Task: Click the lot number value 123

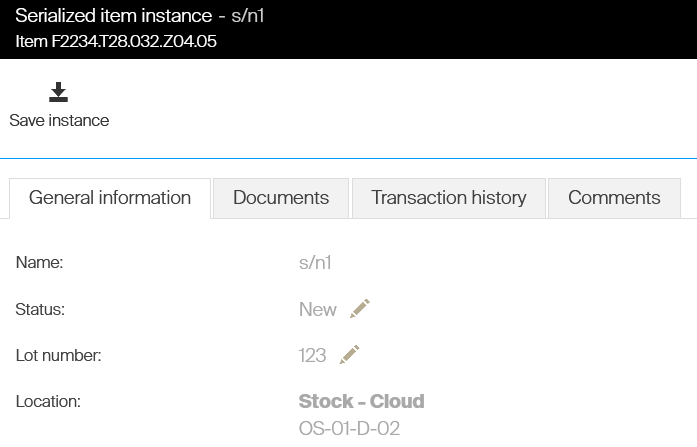Action: coord(312,356)
